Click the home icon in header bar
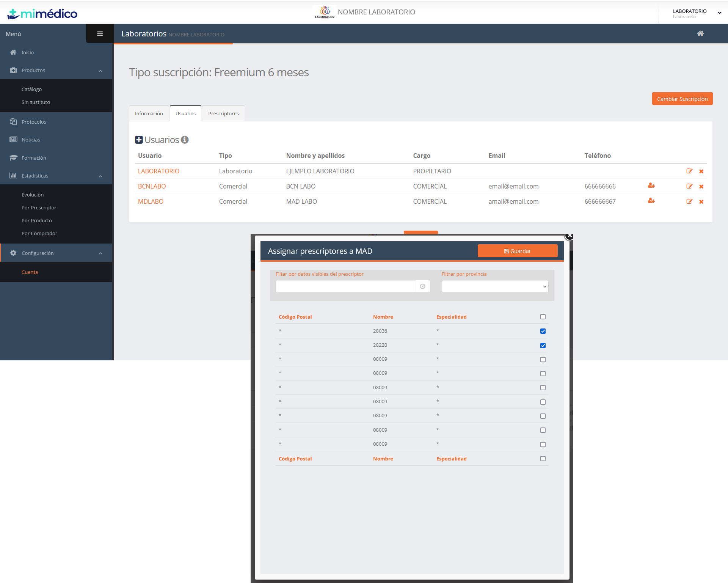The height and width of the screenshot is (583, 728). [x=700, y=33]
